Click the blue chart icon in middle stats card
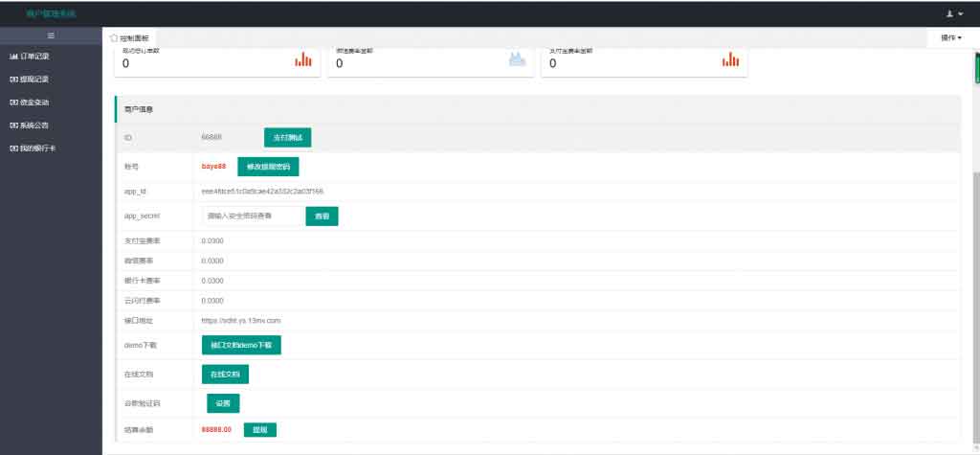980x455 pixels. click(x=517, y=60)
